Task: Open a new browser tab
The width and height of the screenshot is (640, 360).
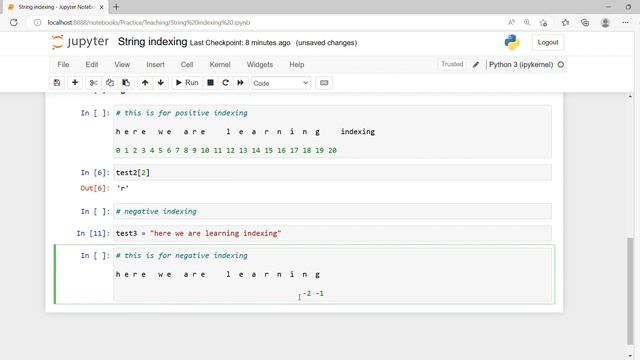Action: point(116,7)
